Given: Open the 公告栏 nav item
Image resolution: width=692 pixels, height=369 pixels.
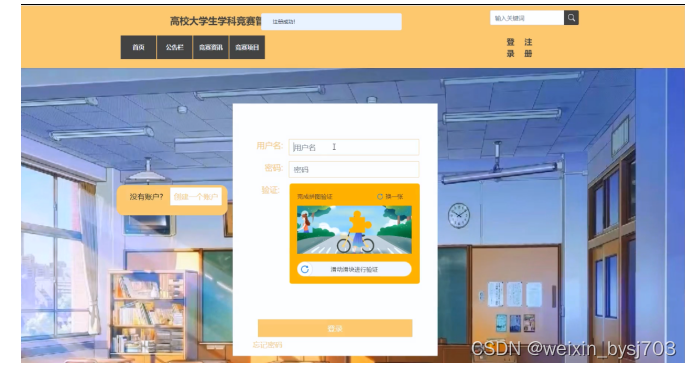Looking at the screenshot, I should 175,47.
